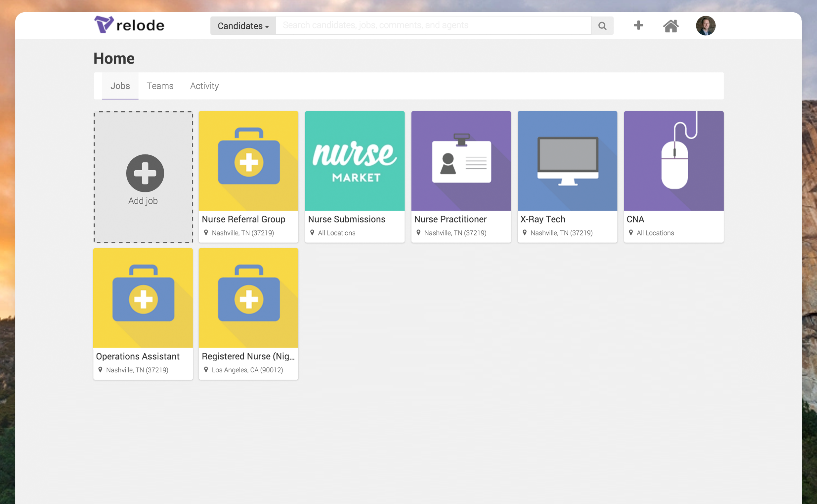Click the Add job plus circle
The width and height of the screenshot is (817, 504).
click(145, 173)
